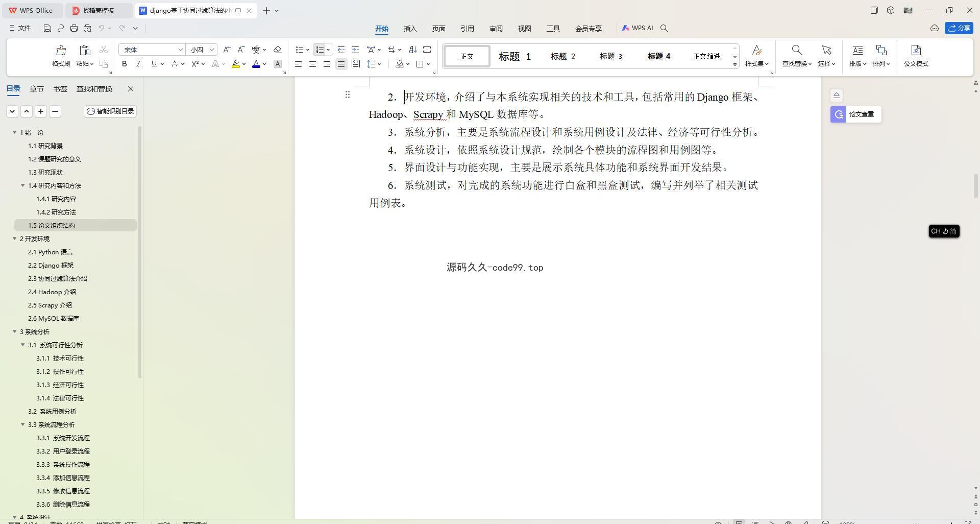Switch to the 找稻壳模板 tab
Screen dimensions: 980x524
click(x=98, y=10)
